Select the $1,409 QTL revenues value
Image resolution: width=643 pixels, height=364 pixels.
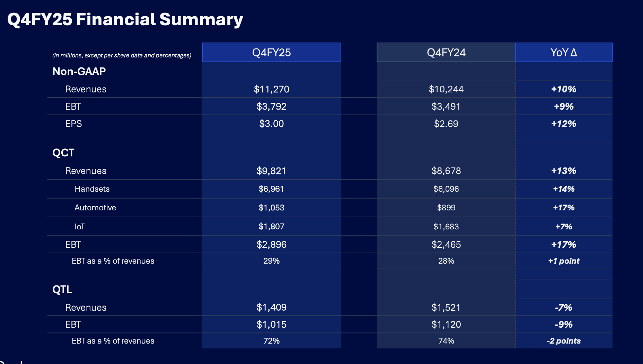pos(271,307)
